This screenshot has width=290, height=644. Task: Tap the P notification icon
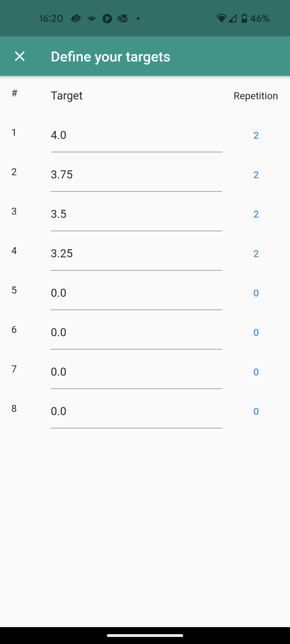click(107, 19)
